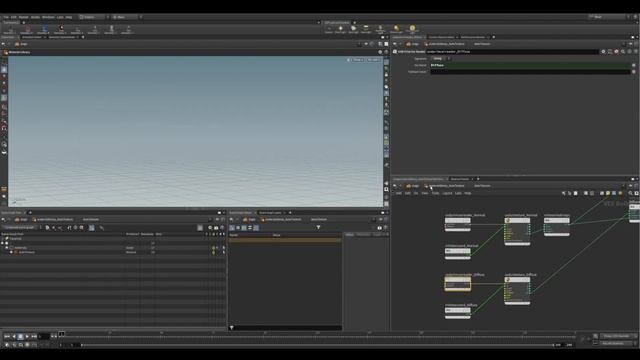Switch to the third tab in the viewport pane
This screenshot has height=360, width=640.
[62, 37]
